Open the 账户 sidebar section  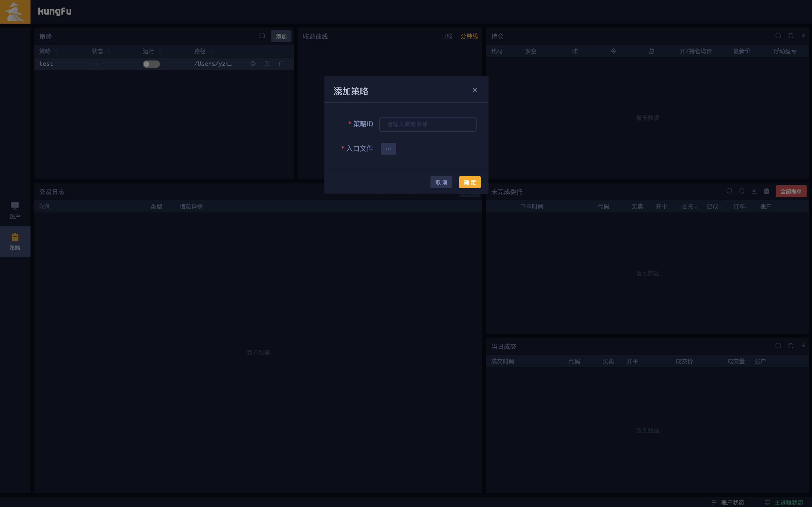coord(15,211)
